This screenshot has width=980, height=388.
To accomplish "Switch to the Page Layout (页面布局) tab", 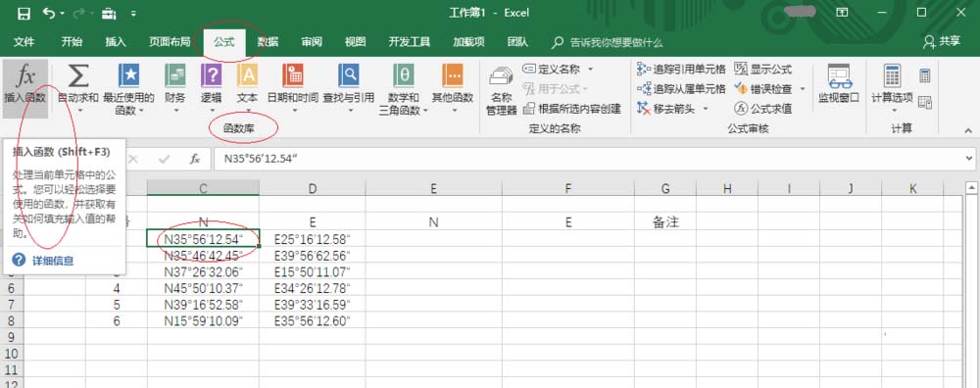I will 170,42.
